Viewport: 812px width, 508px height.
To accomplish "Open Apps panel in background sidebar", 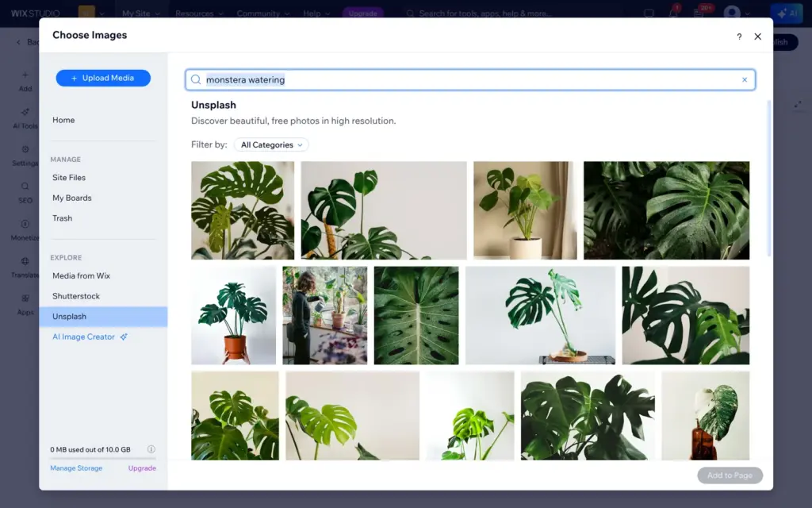I will (25, 305).
